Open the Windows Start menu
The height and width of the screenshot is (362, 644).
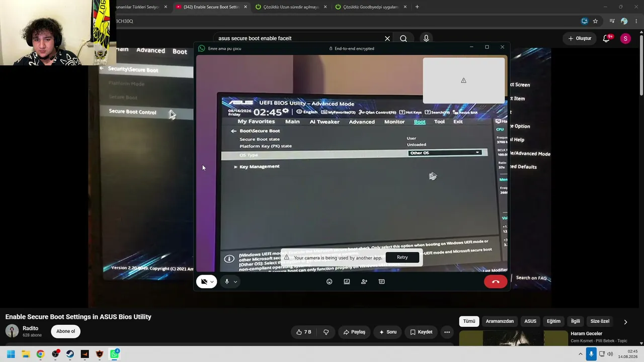[11, 354]
